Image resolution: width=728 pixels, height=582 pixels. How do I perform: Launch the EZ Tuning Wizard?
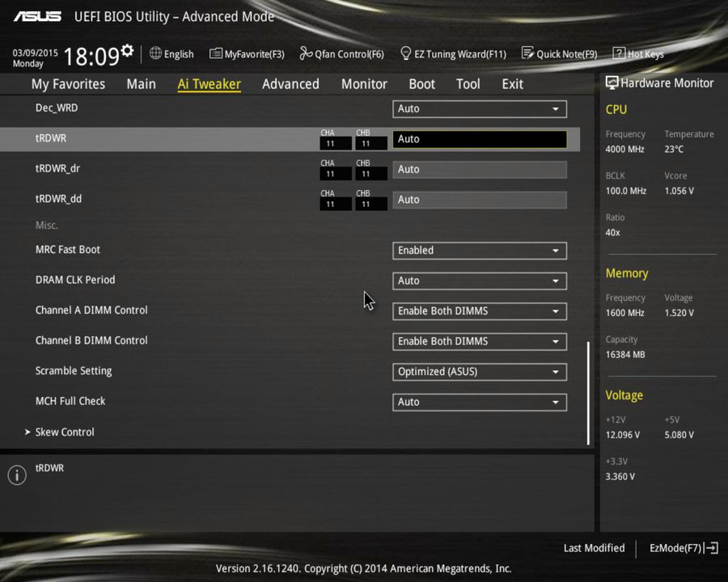click(453, 53)
